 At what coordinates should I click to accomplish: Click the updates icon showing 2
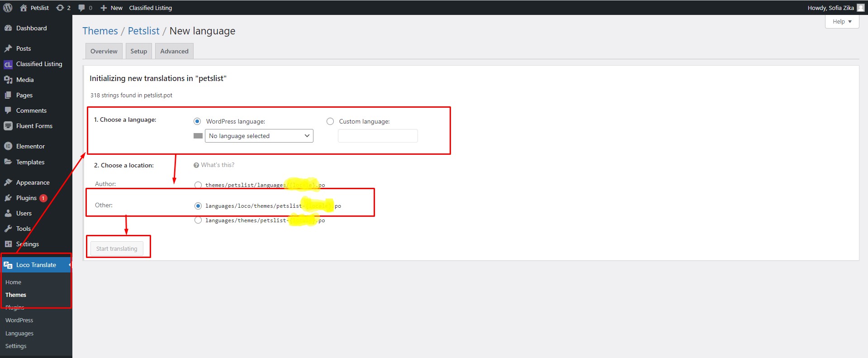pos(60,8)
